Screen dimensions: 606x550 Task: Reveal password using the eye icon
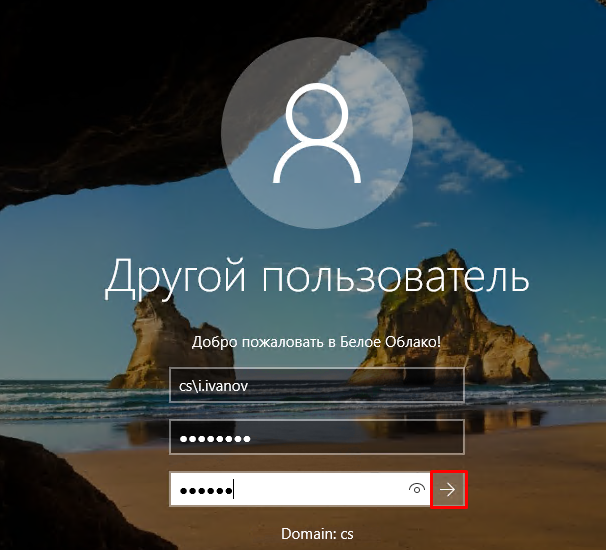pyautogui.click(x=417, y=489)
